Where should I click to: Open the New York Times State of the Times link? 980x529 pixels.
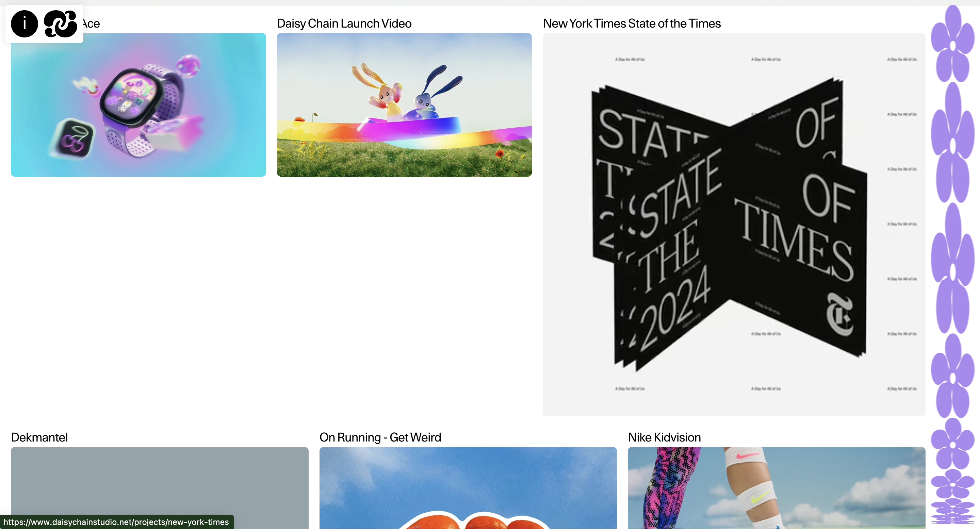(632, 23)
